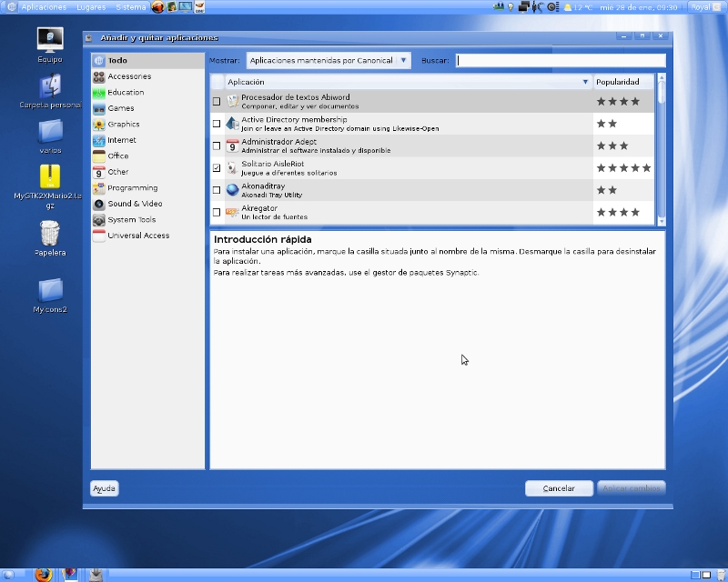The height and width of the screenshot is (582, 728).
Task: Open the Education category
Action: 147,93
